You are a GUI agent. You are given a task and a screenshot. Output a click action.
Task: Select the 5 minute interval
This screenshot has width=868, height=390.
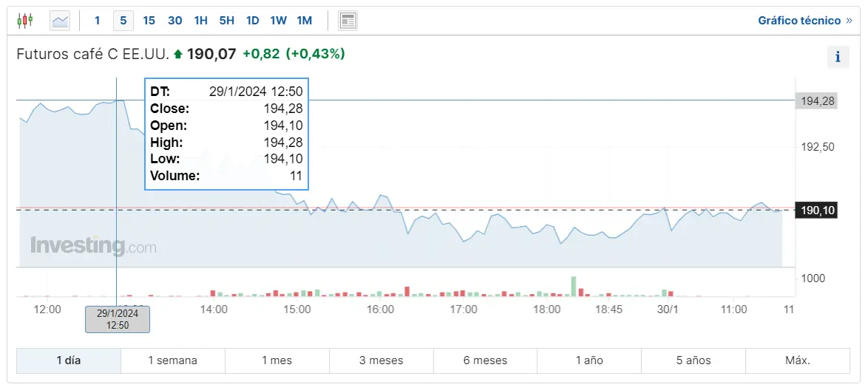[x=123, y=21]
